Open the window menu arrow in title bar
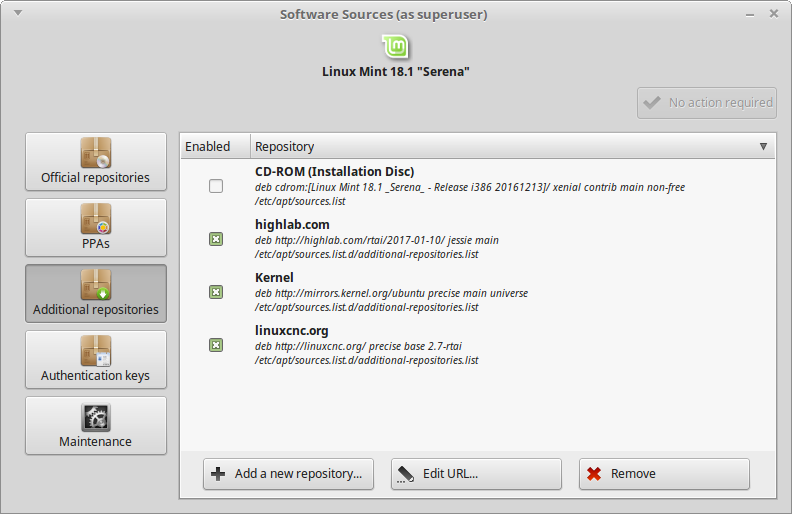Image resolution: width=792 pixels, height=514 pixels. click(18, 13)
